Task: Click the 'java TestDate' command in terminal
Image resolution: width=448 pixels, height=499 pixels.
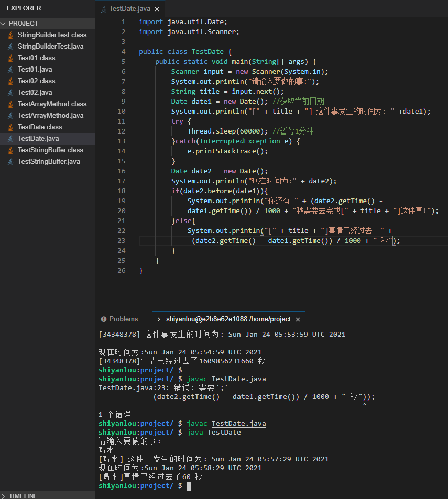Action: pos(214,432)
